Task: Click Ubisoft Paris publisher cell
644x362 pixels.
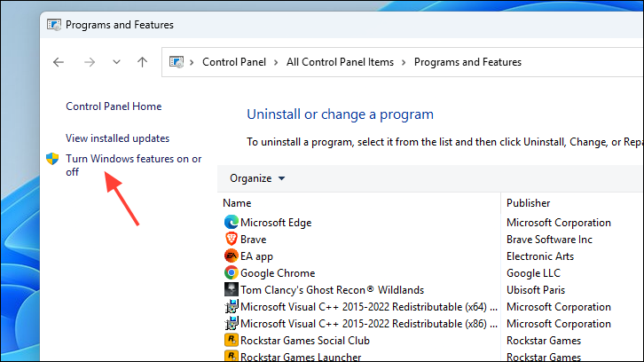Action: point(536,290)
